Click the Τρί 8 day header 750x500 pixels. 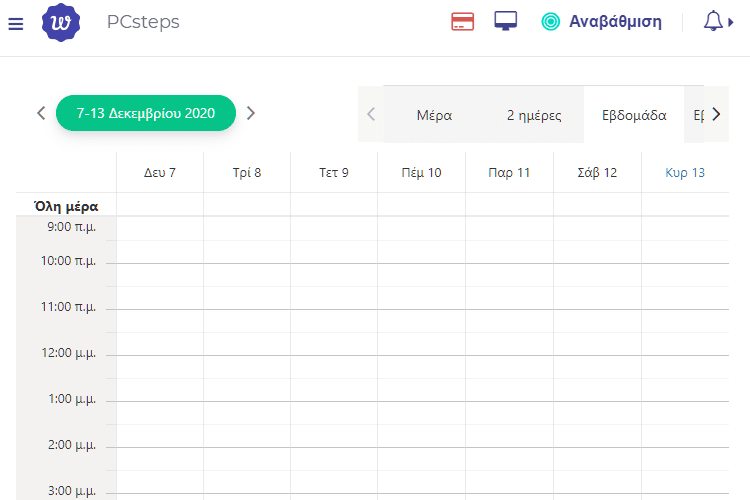247,173
